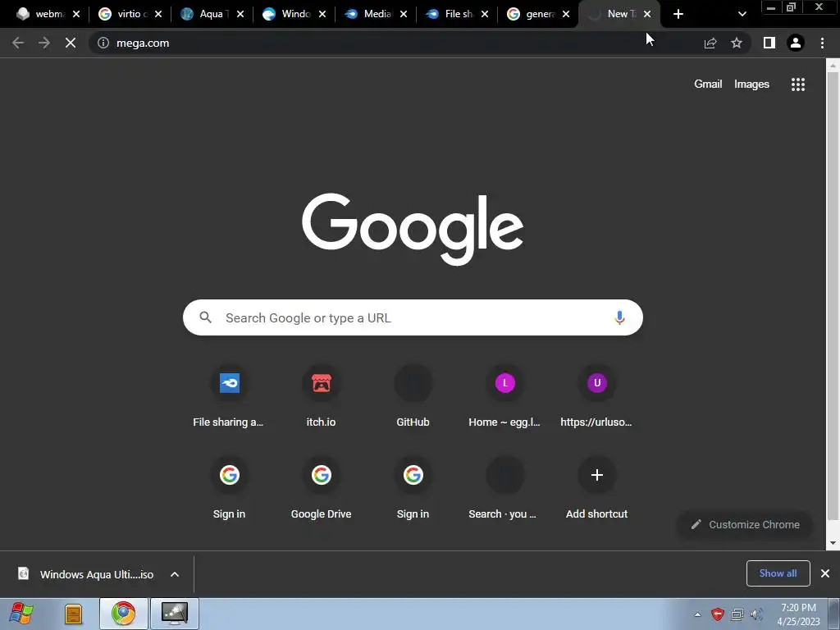Open the https://urluso... shortcut
The height and width of the screenshot is (630, 840).
coord(597,396)
